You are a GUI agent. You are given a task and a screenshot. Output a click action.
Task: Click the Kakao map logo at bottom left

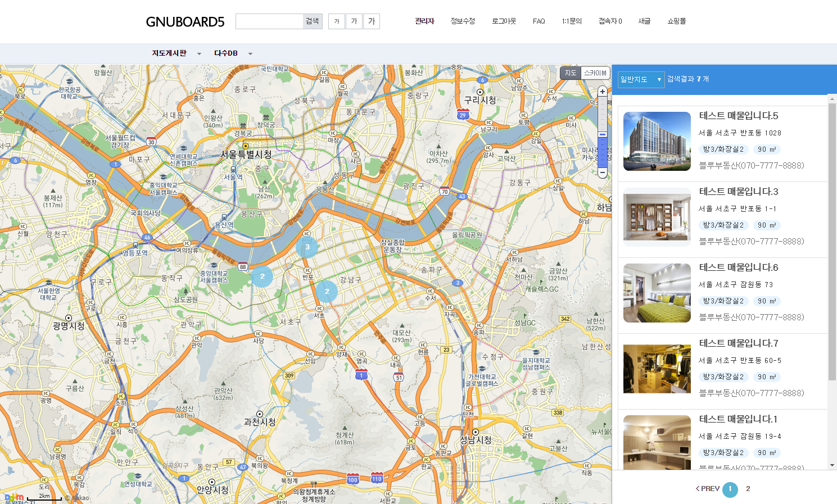tap(14, 497)
